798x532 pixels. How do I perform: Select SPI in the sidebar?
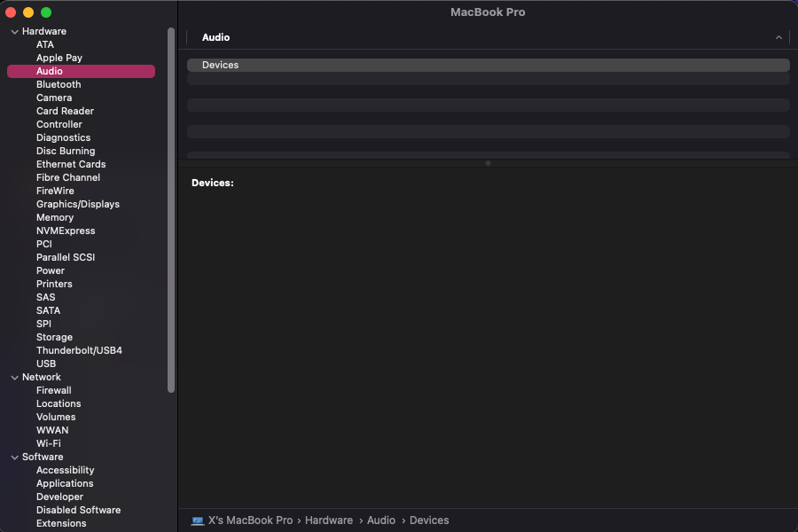43,324
